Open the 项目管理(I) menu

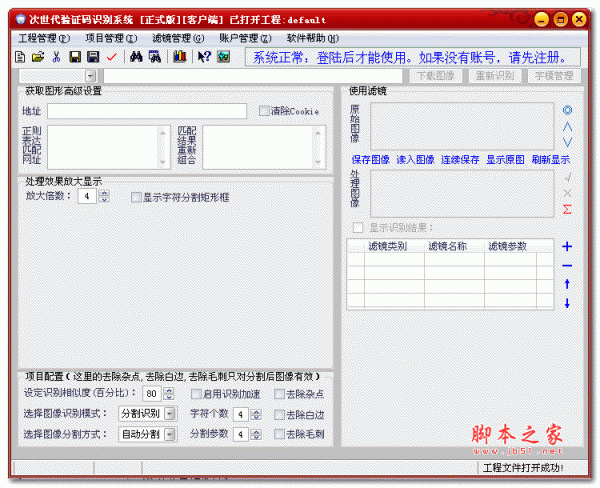point(111,38)
